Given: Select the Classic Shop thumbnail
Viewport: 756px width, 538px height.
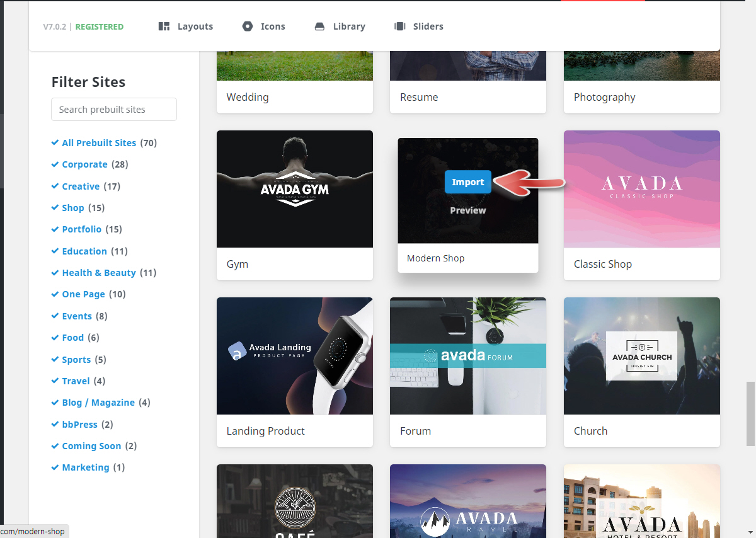Looking at the screenshot, I should (x=642, y=189).
